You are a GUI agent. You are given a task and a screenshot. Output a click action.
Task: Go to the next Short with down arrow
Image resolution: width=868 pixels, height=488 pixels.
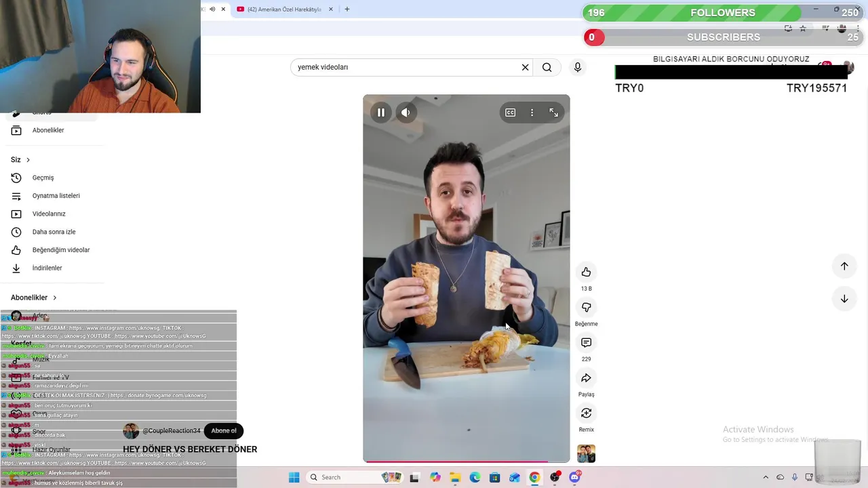[844, 299]
